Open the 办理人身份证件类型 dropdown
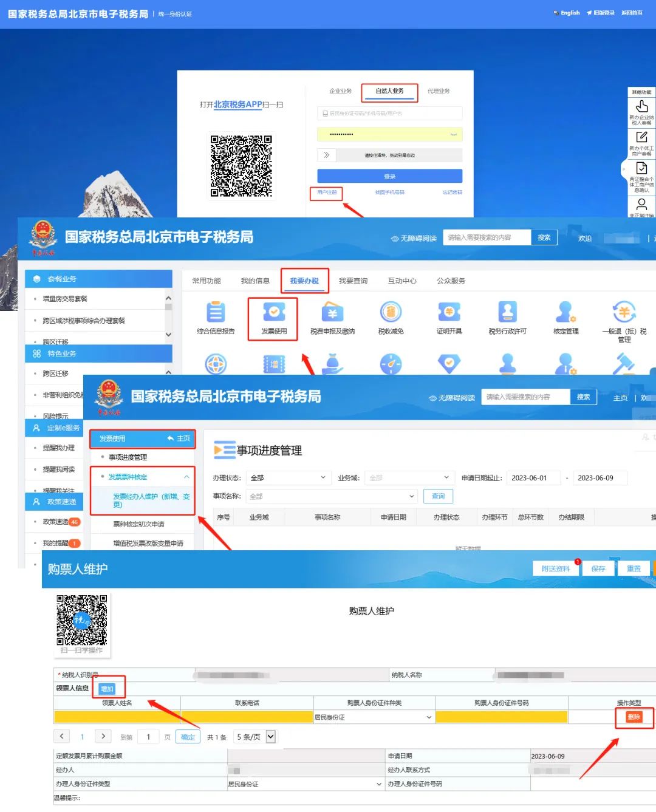The width and height of the screenshot is (656, 812). click(305, 784)
